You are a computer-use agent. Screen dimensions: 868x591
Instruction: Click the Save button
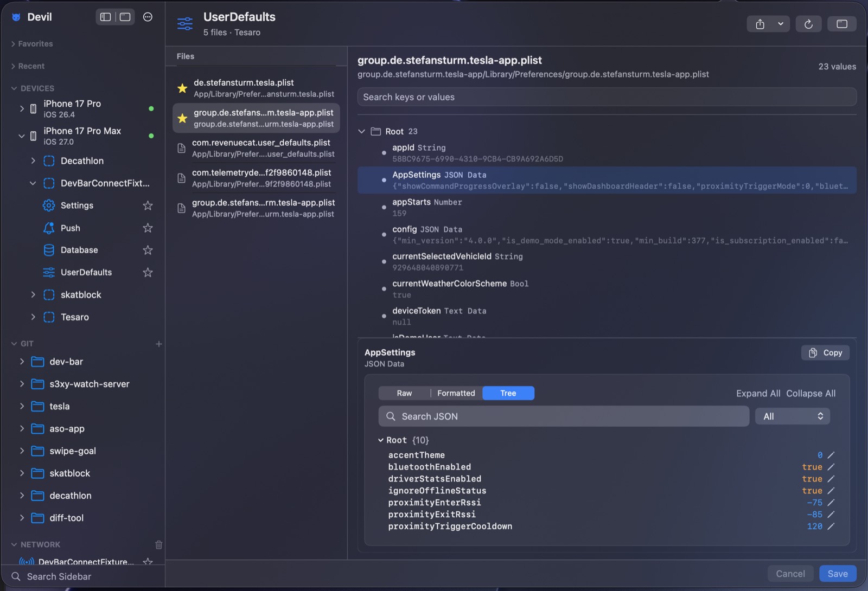[x=838, y=574]
